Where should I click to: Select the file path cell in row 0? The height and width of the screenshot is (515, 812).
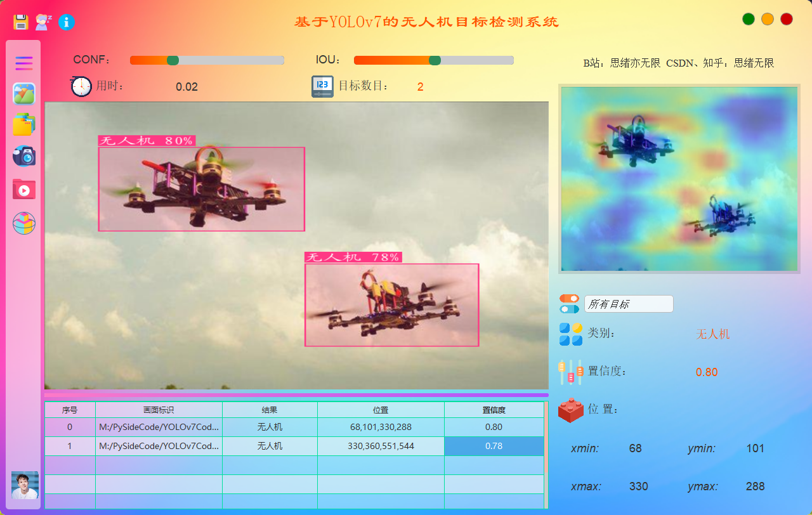(159, 427)
